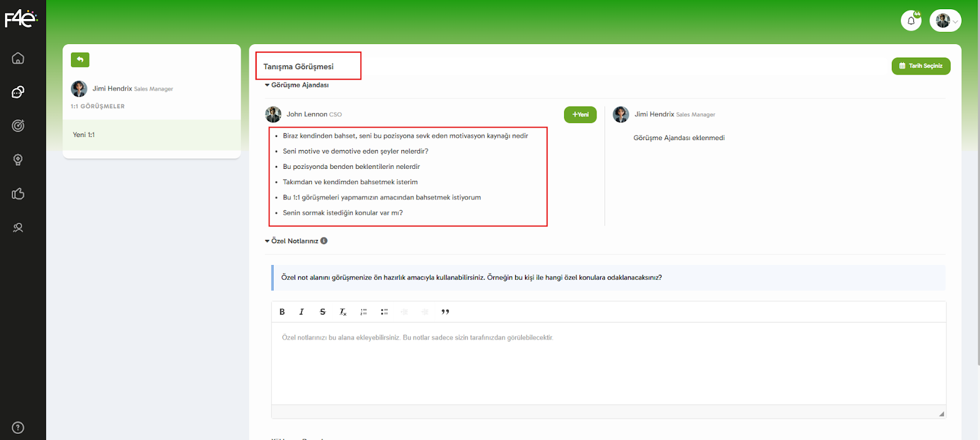Open the thumbs-up feedback sidebar icon
The width and height of the screenshot is (980, 440).
(x=18, y=194)
